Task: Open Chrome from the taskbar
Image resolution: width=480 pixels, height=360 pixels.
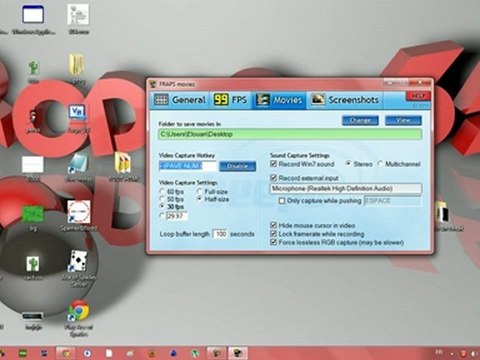Action: coord(66,353)
